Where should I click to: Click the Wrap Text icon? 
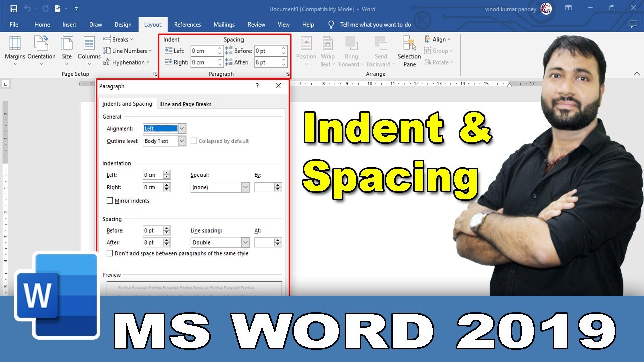(x=328, y=51)
